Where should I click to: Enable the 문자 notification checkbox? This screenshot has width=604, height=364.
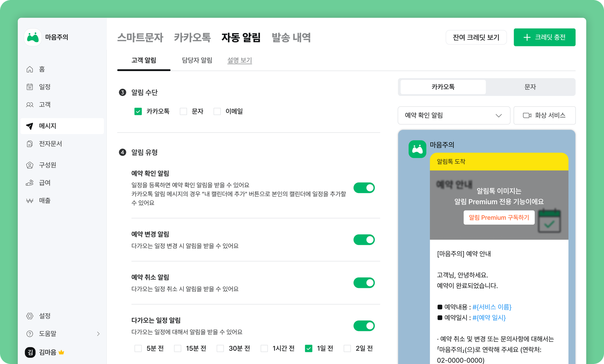click(x=183, y=111)
